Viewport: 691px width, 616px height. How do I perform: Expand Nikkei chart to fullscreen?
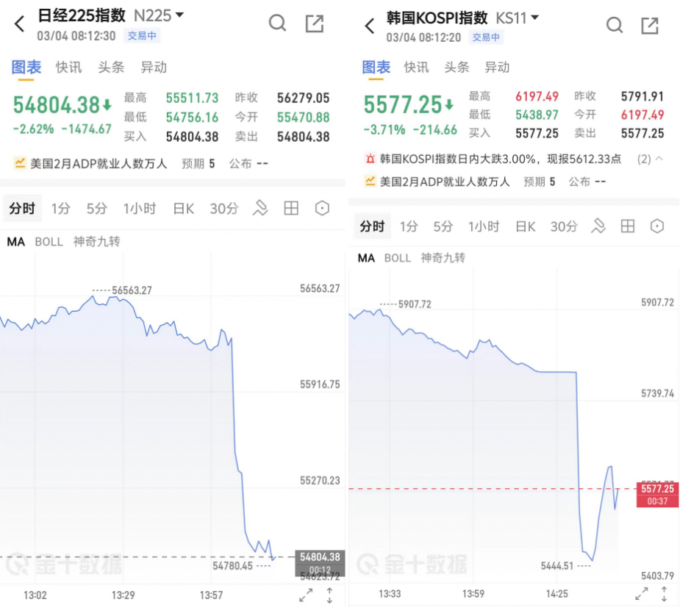[x=306, y=596]
